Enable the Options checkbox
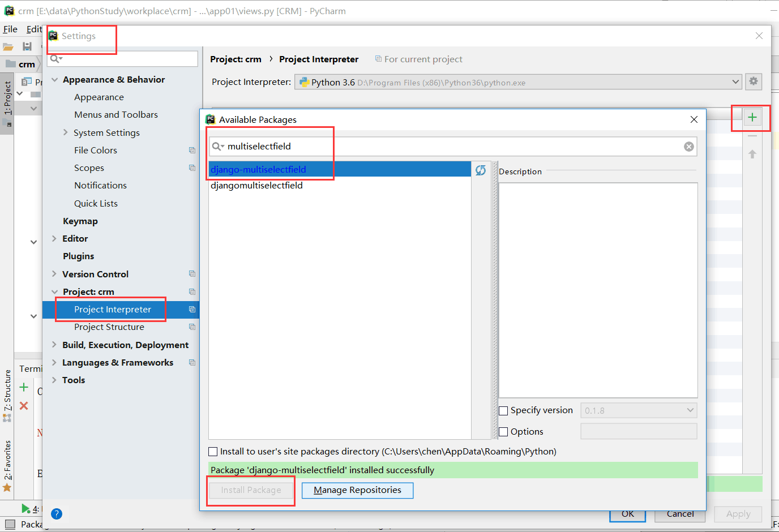This screenshot has width=779, height=532. pos(503,432)
